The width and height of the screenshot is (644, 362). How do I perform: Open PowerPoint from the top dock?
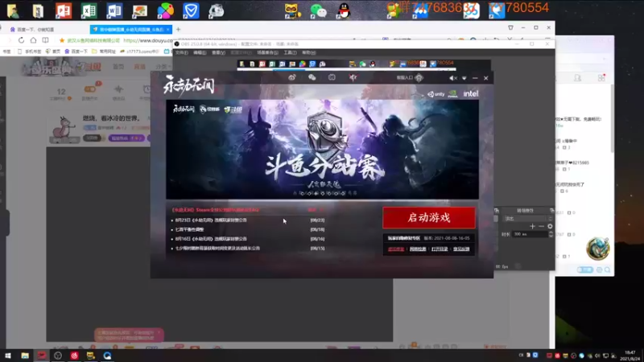[x=64, y=10]
